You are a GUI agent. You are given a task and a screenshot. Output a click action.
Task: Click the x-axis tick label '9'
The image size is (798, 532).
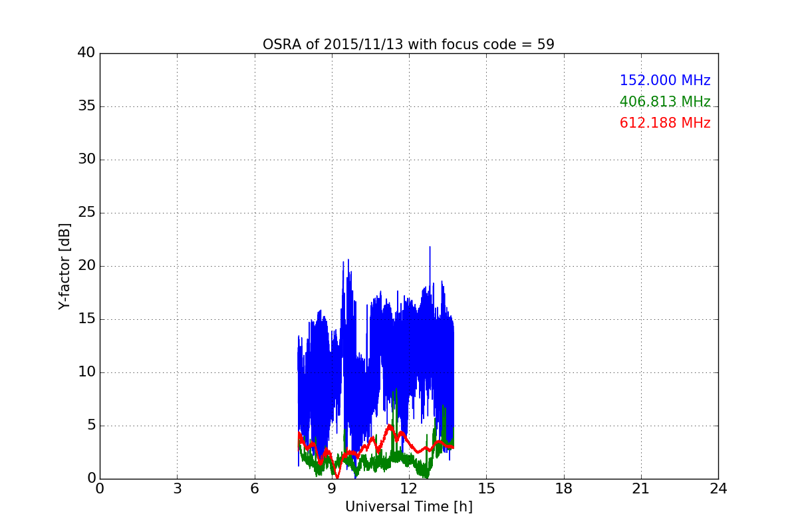332,489
